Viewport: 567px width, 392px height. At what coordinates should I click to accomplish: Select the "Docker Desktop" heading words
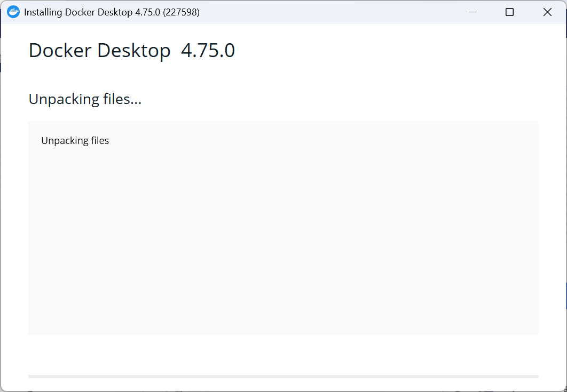pyautogui.click(x=99, y=50)
